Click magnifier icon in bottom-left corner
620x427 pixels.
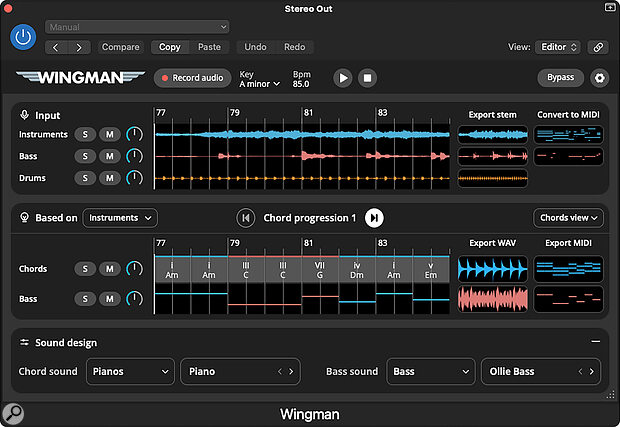tap(13, 412)
